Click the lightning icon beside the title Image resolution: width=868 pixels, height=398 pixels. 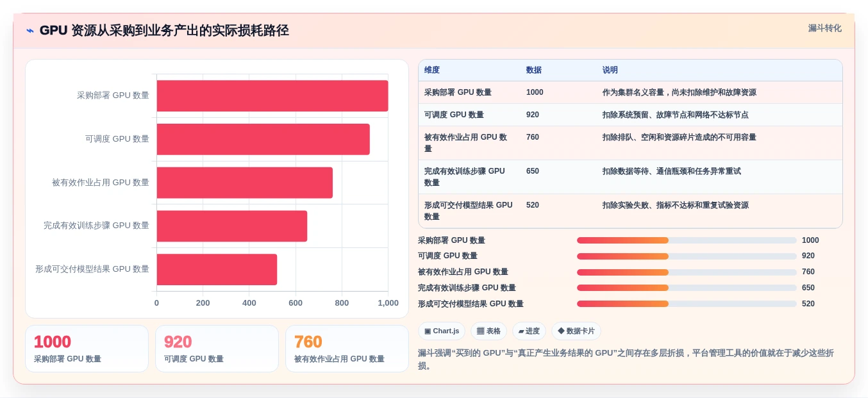tap(30, 30)
